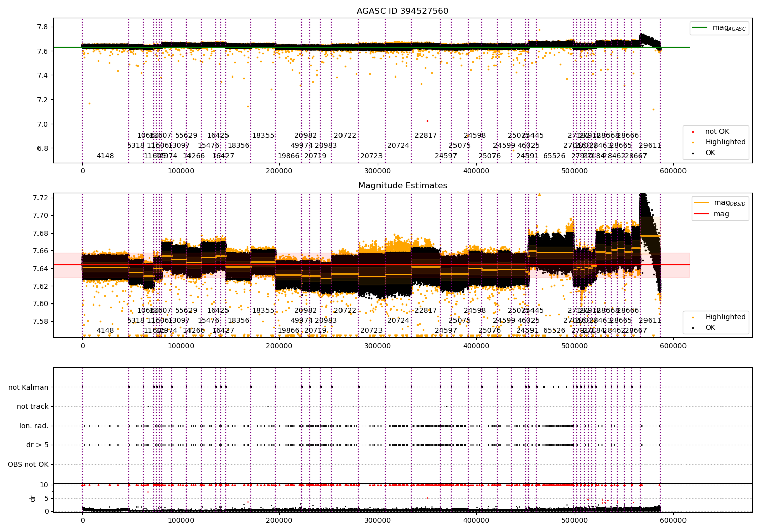Click the 'Magnitude Estimates' panel title

(x=402, y=186)
